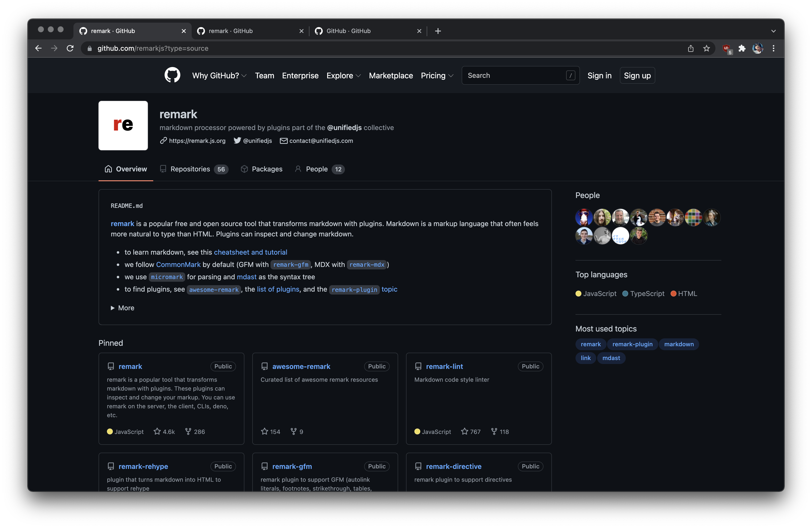Click the link icon beside https://remark.js.org
This screenshot has height=528, width=812.
[x=163, y=141]
